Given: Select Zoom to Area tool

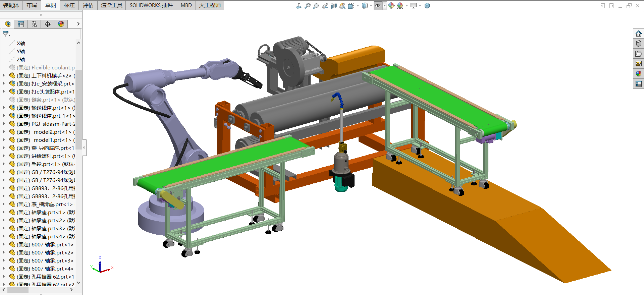Looking at the screenshot, I should [316, 6].
